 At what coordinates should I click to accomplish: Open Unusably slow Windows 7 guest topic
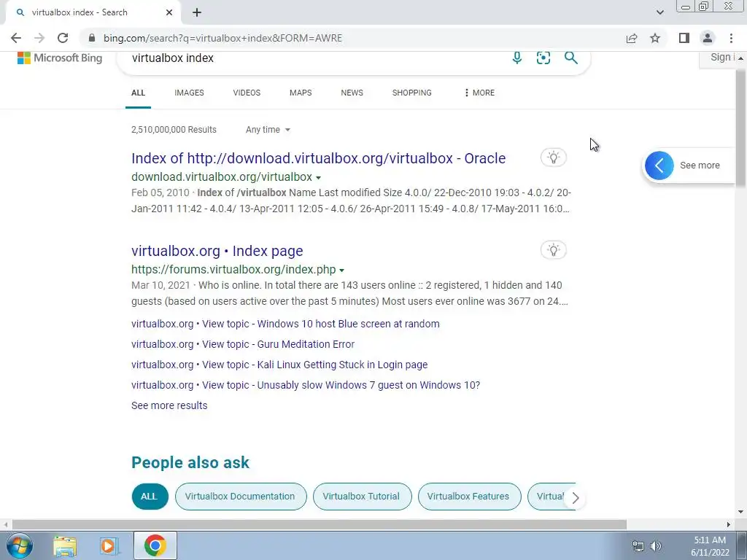(x=306, y=385)
